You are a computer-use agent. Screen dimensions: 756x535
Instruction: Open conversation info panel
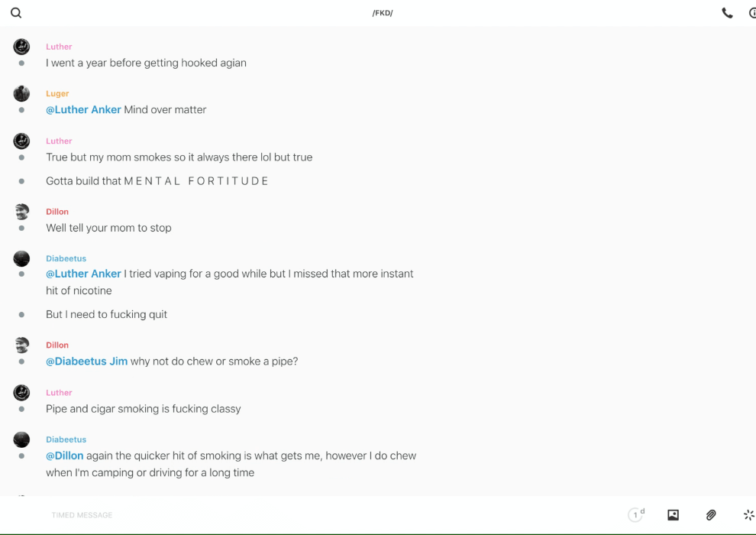click(x=751, y=13)
